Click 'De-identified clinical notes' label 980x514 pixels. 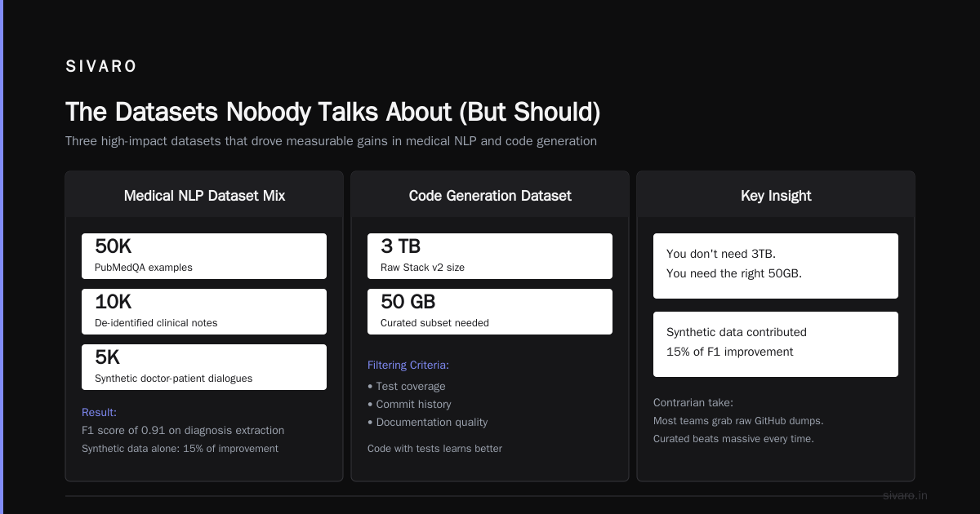(x=156, y=323)
